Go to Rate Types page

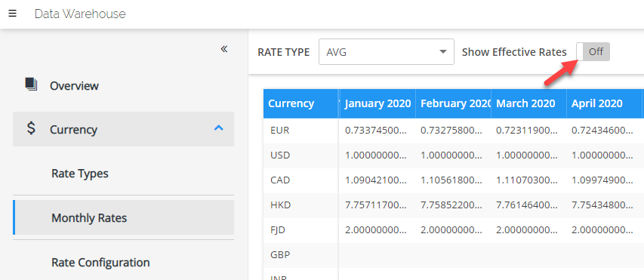point(80,174)
